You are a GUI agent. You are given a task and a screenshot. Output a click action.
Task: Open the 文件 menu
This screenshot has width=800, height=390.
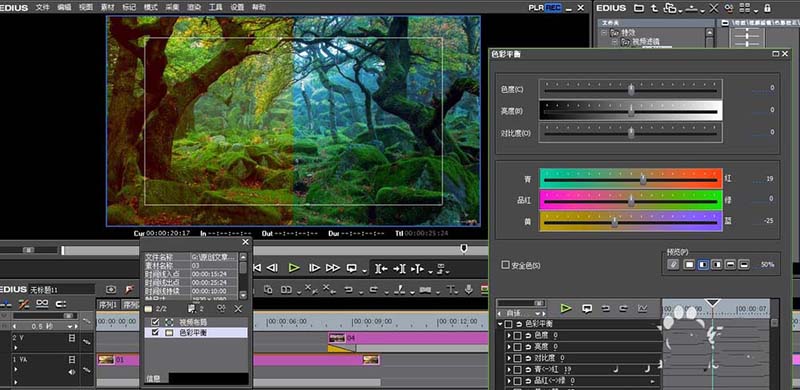click(x=43, y=8)
